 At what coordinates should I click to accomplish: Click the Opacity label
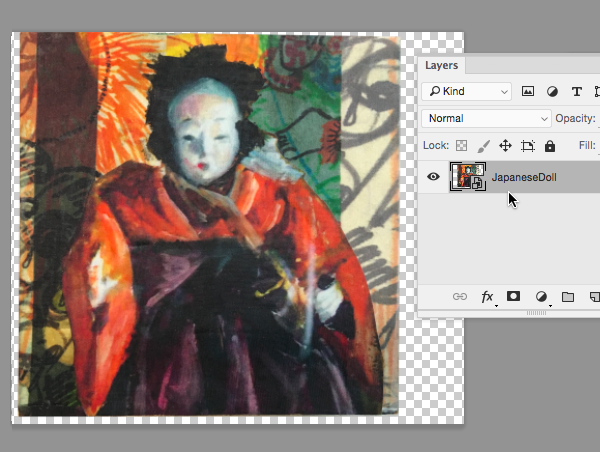click(575, 119)
